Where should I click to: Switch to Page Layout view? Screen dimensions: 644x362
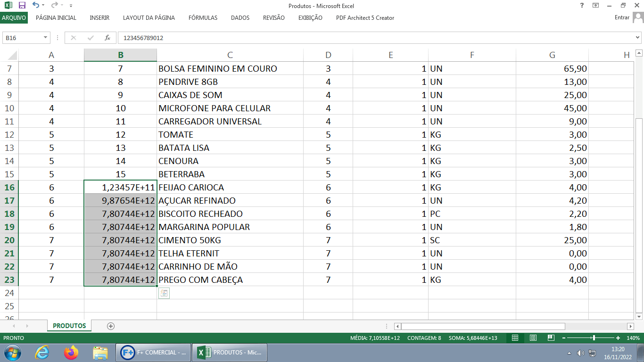point(533,338)
